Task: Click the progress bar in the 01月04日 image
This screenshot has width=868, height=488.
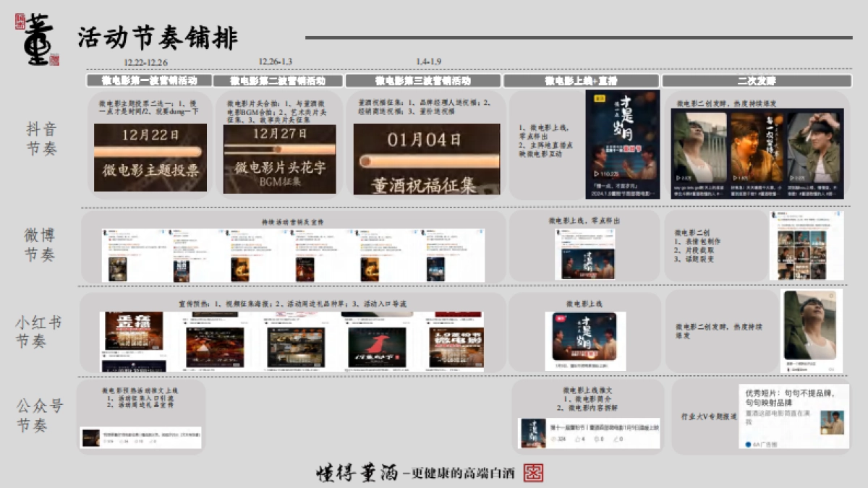Action: pyautogui.click(x=426, y=160)
